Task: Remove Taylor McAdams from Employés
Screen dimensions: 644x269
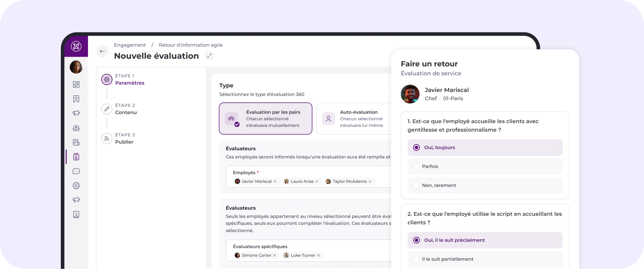Action: point(370,181)
